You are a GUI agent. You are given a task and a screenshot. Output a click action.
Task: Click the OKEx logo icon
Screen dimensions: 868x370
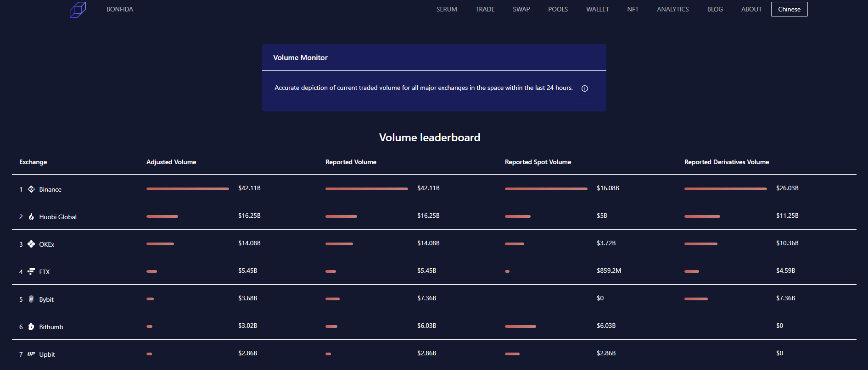coord(31,244)
